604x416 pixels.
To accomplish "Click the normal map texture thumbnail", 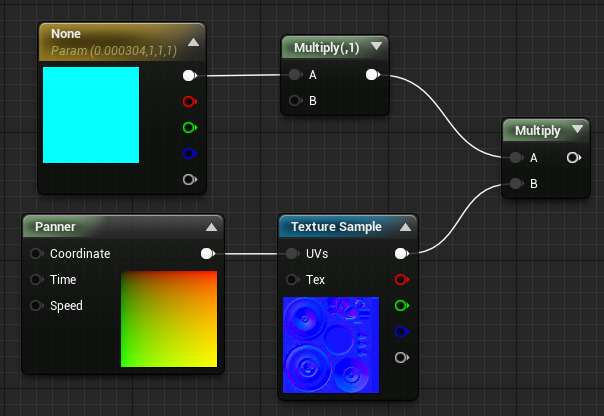I will [331, 345].
